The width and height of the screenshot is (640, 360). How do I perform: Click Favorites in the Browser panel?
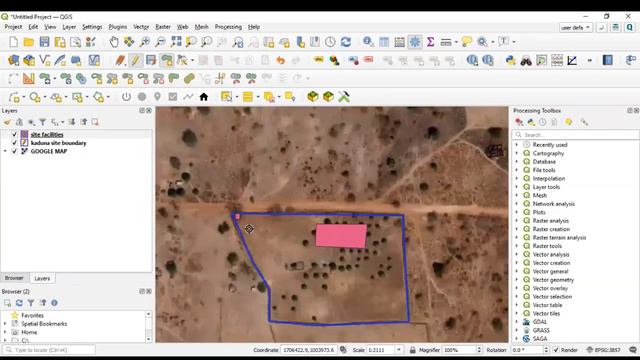(x=32, y=315)
